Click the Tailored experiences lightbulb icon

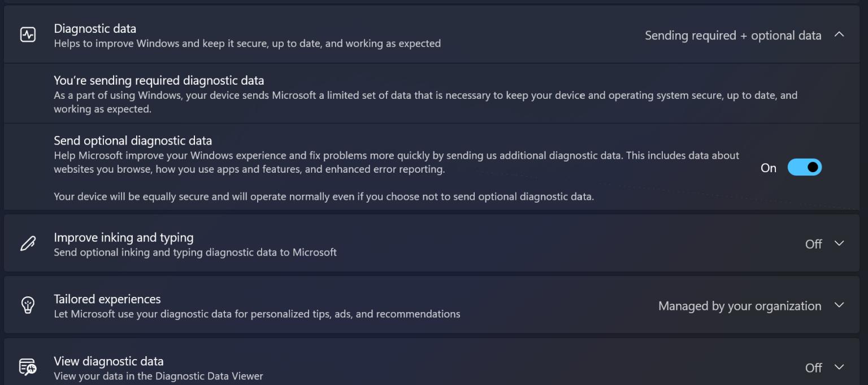pos(28,305)
